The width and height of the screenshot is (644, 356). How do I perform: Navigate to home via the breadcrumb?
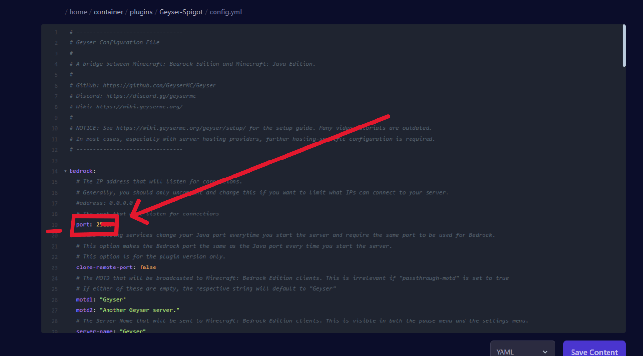point(78,12)
